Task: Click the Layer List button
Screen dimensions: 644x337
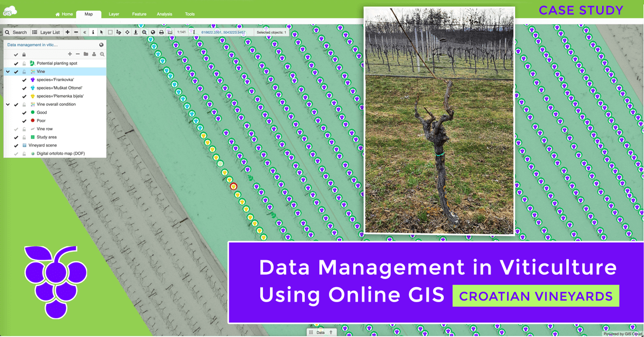Action: coord(46,32)
